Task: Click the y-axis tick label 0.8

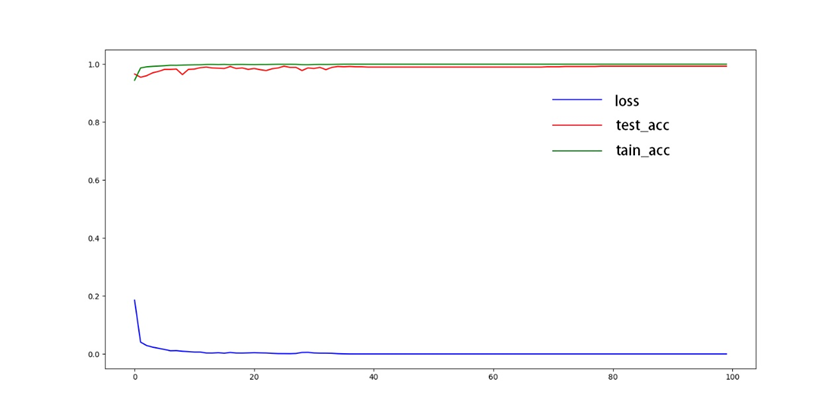Action: [94, 123]
